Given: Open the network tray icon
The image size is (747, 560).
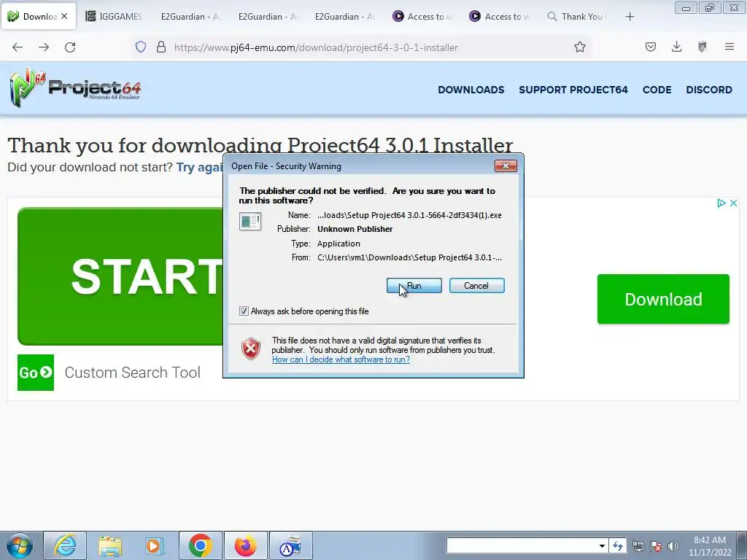Looking at the screenshot, I should pos(638,546).
